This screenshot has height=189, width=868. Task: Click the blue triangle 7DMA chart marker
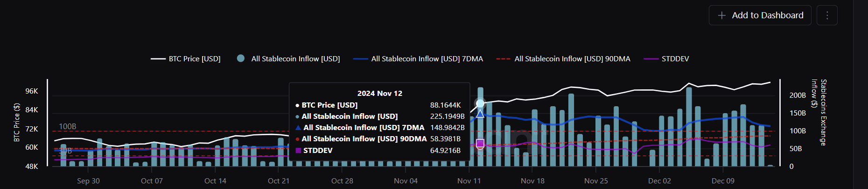click(480, 114)
